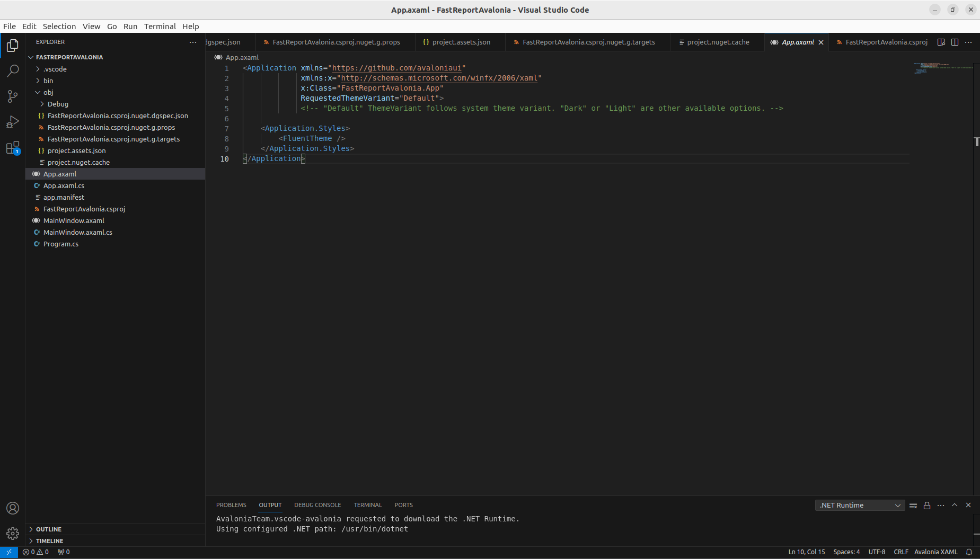980x559 pixels.
Task: Open the .NET Runtime channel dropdown
Action: (x=859, y=505)
